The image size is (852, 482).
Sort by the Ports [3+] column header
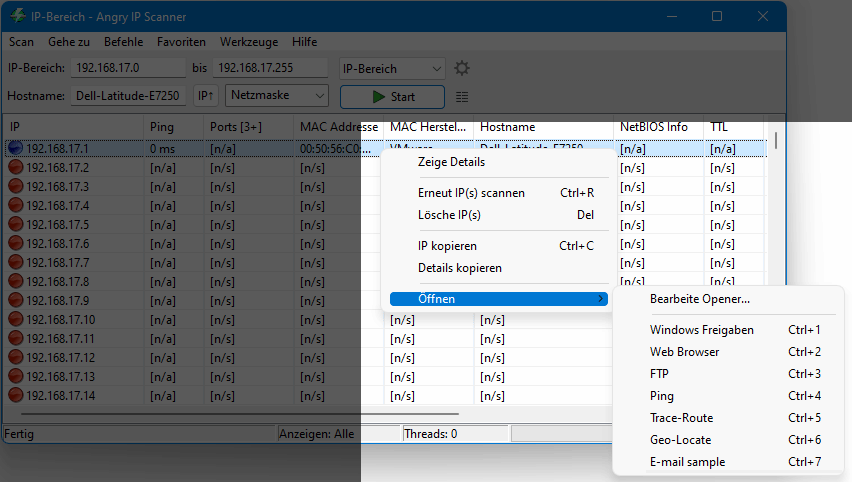click(x=249, y=127)
